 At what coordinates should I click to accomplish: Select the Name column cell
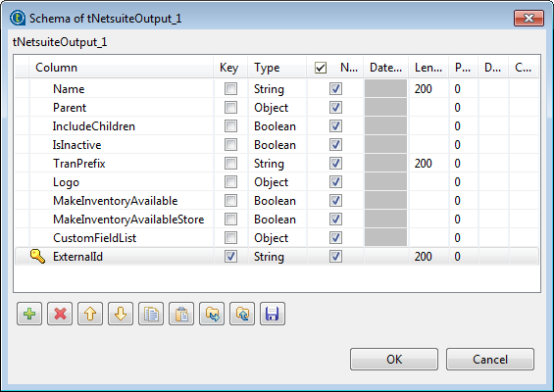tap(122, 89)
